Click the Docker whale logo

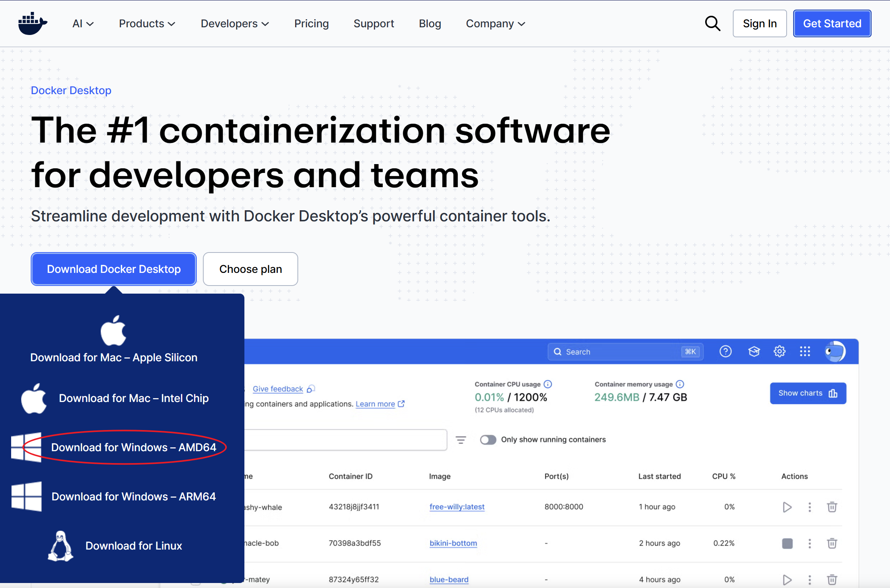(x=32, y=23)
